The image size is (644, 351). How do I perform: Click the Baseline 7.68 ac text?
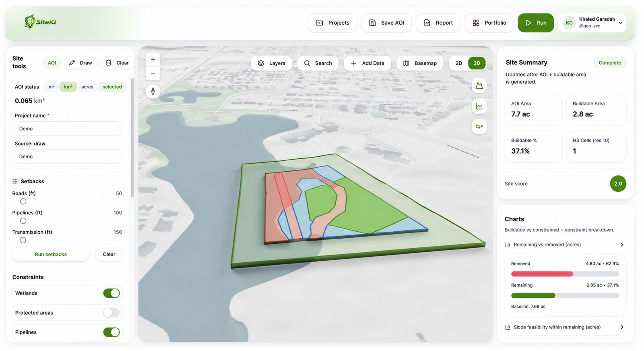pyautogui.click(x=528, y=307)
